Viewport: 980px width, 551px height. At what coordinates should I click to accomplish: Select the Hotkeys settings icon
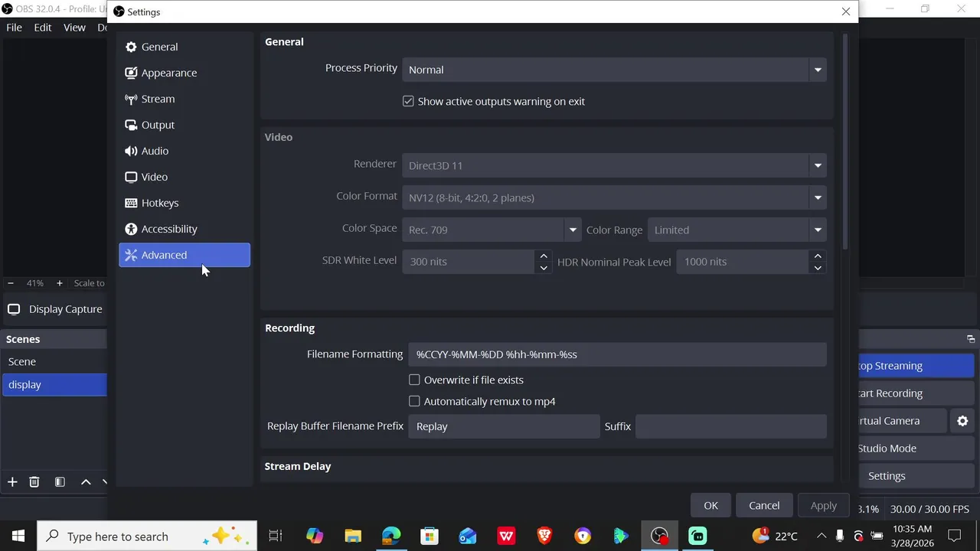pyautogui.click(x=131, y=203)
